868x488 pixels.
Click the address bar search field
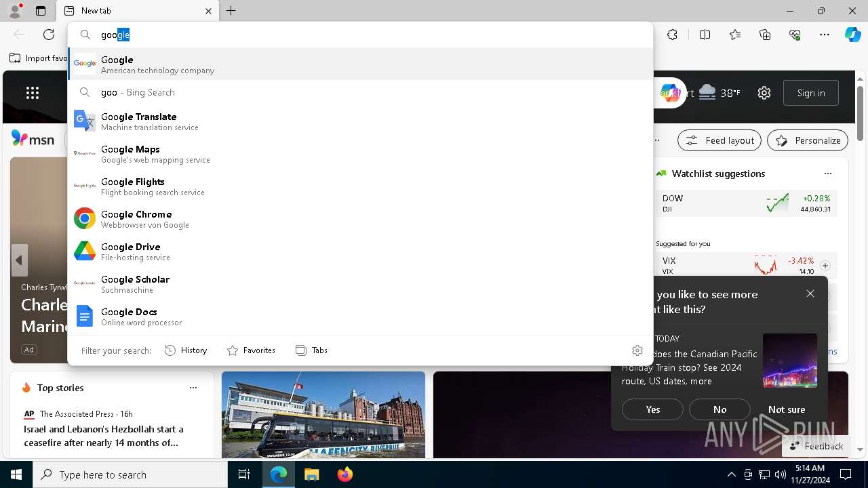pyautogui.click(x=360, y=35)
